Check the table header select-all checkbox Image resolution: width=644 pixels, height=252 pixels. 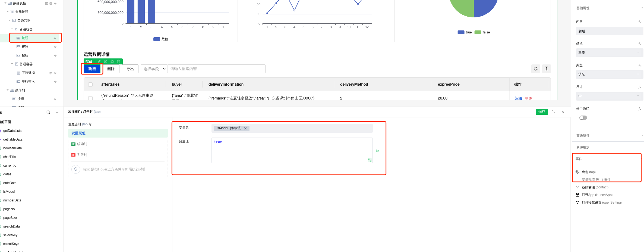(90, 85)
